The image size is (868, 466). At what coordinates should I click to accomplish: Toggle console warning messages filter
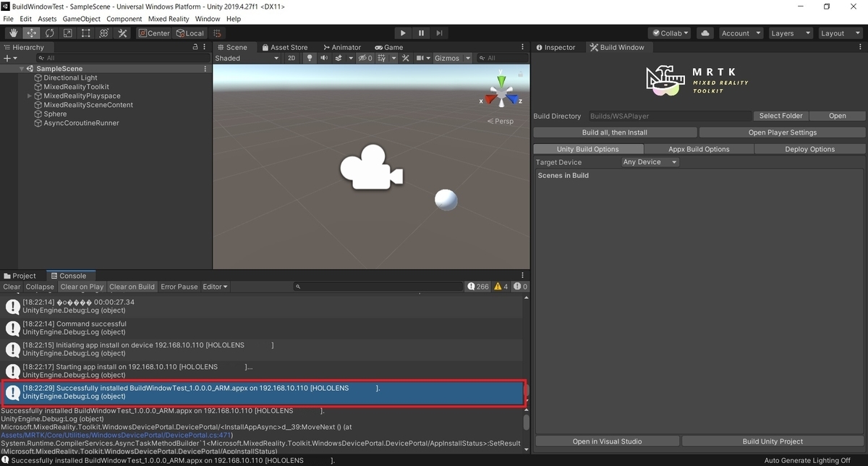[501, 287]
